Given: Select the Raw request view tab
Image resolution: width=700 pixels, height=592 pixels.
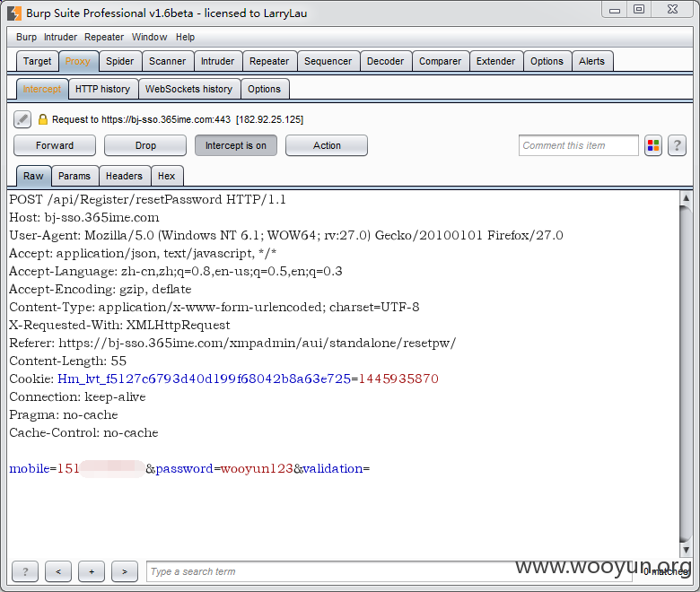Looking at the screenshot, I should (x=33, y=176).
